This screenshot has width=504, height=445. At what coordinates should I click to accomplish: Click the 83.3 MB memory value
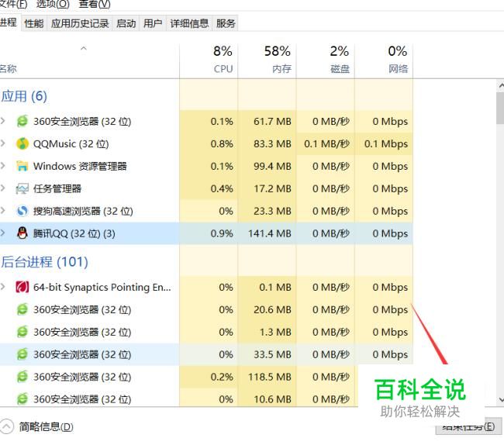tap(272, 143)
